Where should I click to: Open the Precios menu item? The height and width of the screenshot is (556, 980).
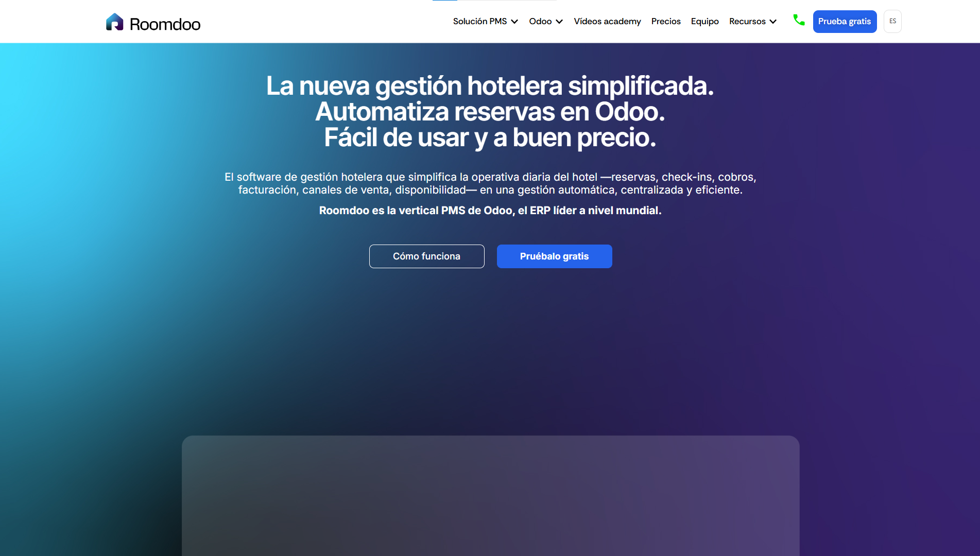pos(666,21)
